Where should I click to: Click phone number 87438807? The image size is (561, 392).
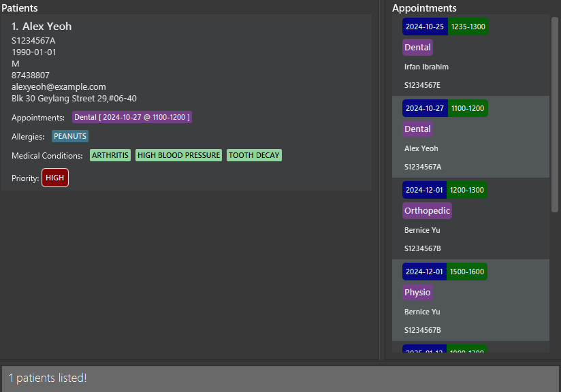click(x=31, y=76)
